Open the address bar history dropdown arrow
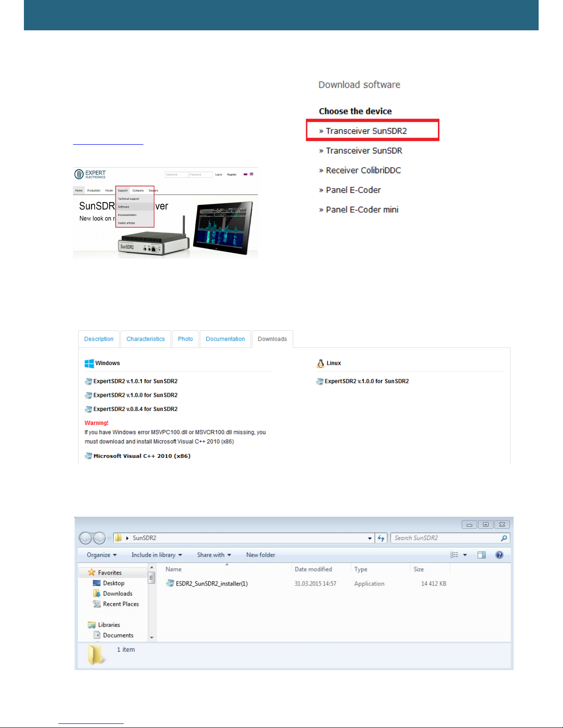 point(370,538)
